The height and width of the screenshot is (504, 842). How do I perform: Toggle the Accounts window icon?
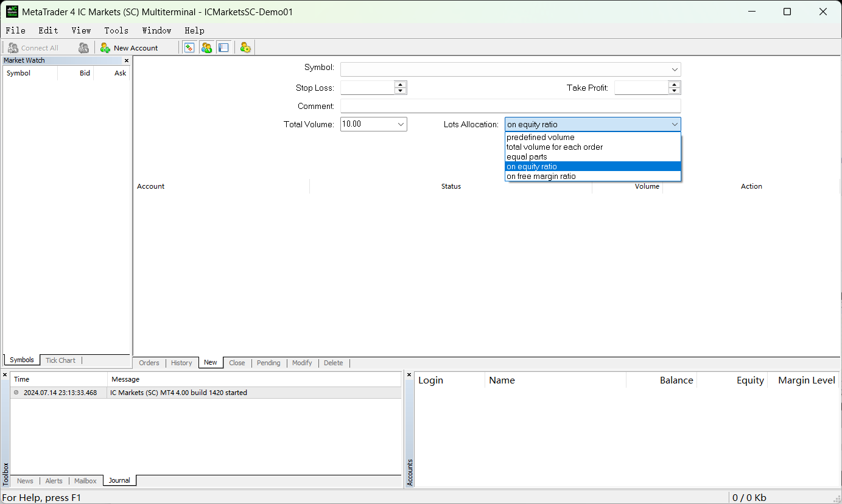pos(206,47)
